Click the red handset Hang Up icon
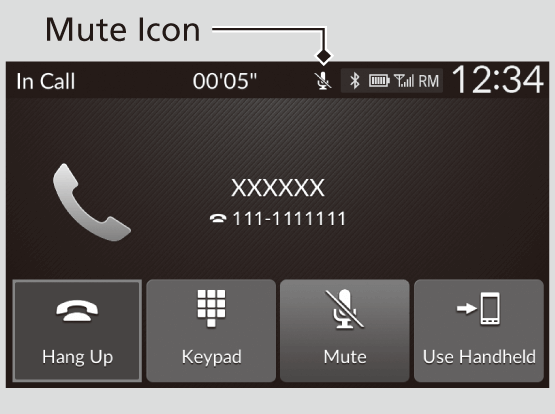Image resolution: width=555 pixels, height=414 pixels. pos(77,311)
